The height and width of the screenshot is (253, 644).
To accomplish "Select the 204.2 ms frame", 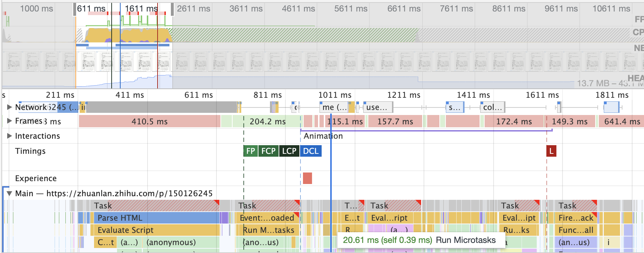I will [267, 121].
